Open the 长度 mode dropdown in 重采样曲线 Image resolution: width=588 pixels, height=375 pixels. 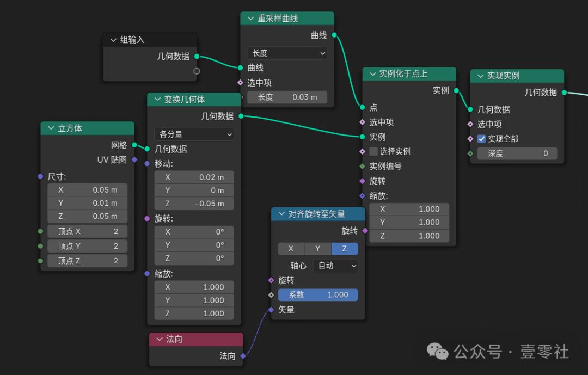click(x=287, y=53)
